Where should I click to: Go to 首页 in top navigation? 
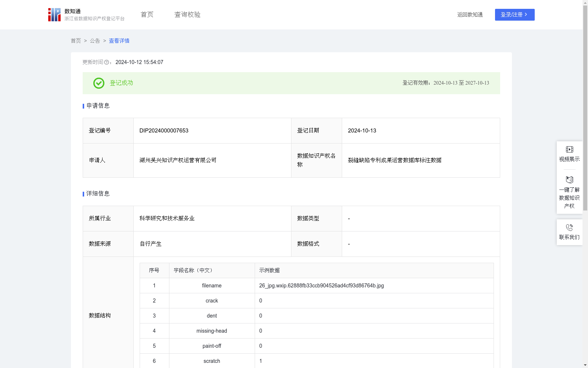coord(147,14)
